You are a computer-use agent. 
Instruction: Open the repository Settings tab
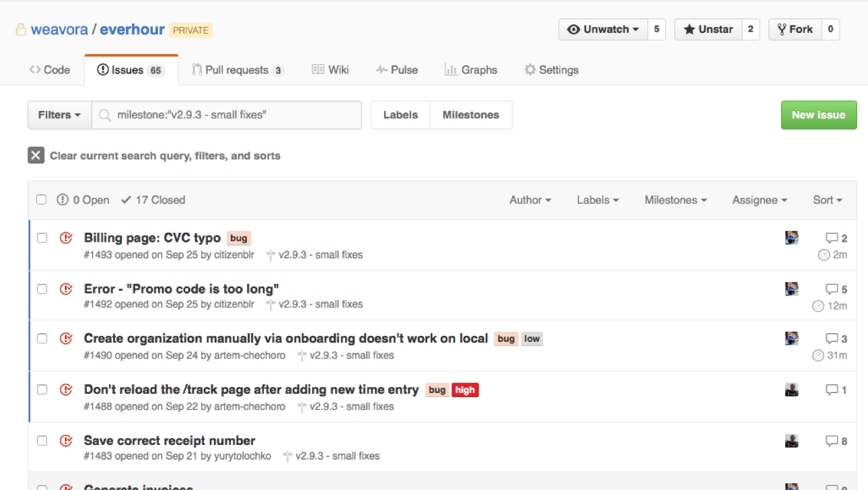point(551,70)
